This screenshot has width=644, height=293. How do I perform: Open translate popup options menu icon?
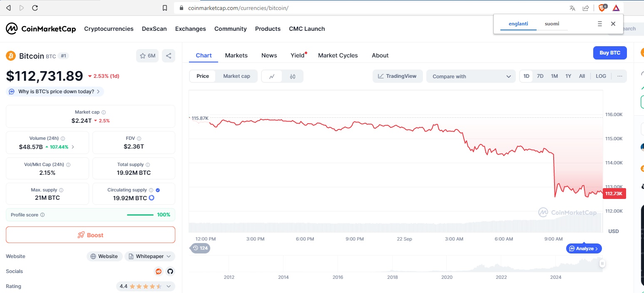click(600, 24)
